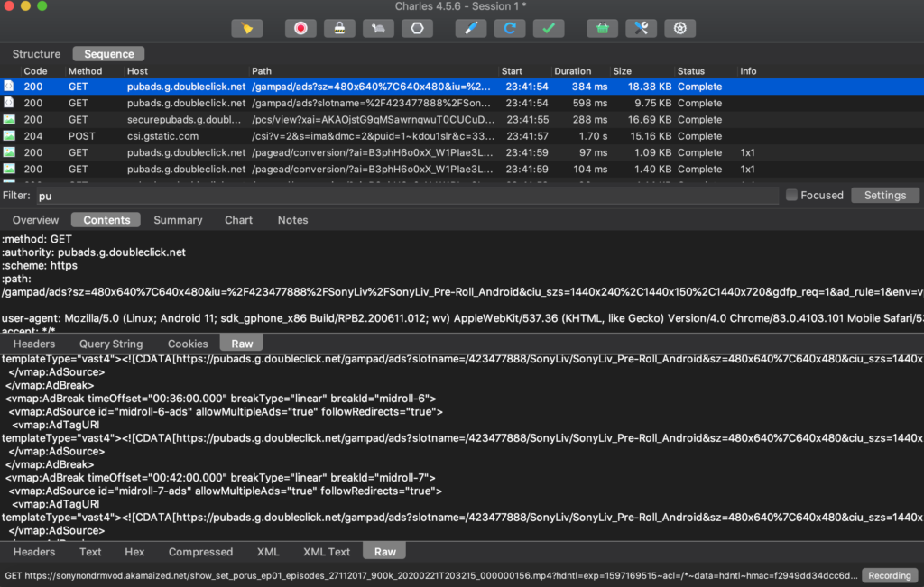Select the Query String tab
Viewport: 924px width, 587px height.
coord(111,344)
